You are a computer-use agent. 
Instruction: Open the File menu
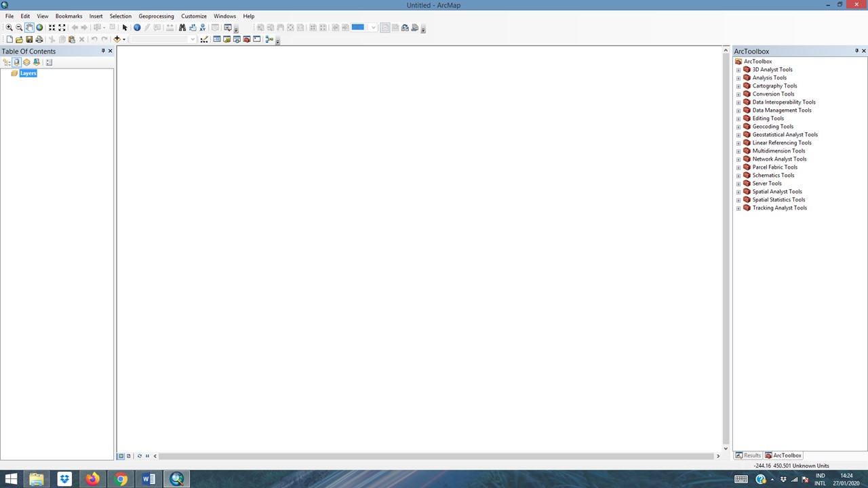click(9, 16)
